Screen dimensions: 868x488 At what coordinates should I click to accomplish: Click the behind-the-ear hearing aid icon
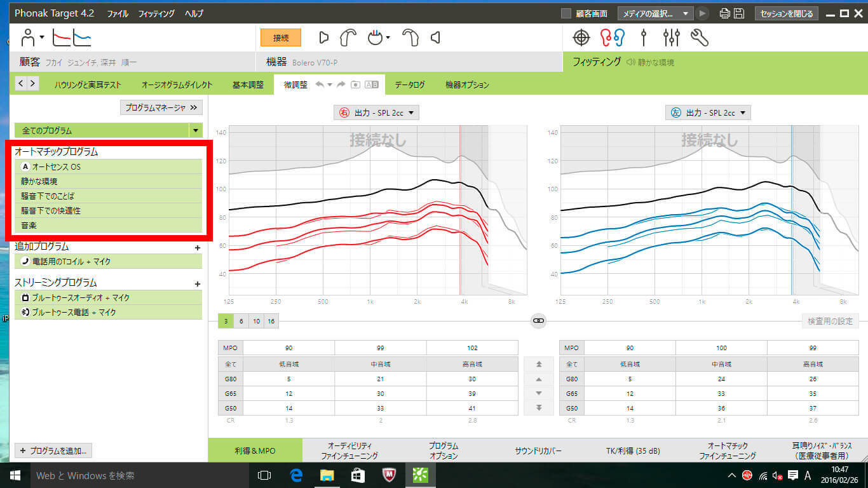[x=348, y=38]
